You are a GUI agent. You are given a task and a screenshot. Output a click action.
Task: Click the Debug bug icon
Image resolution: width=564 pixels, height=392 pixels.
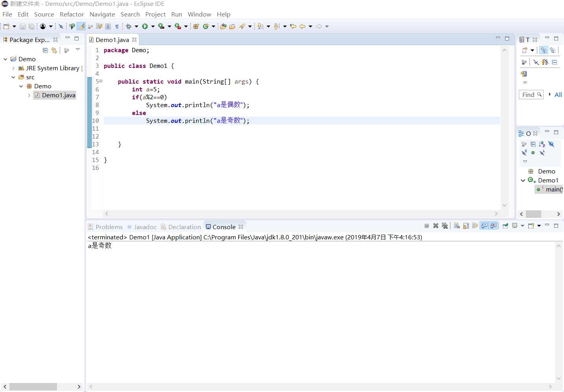(128, 26)
